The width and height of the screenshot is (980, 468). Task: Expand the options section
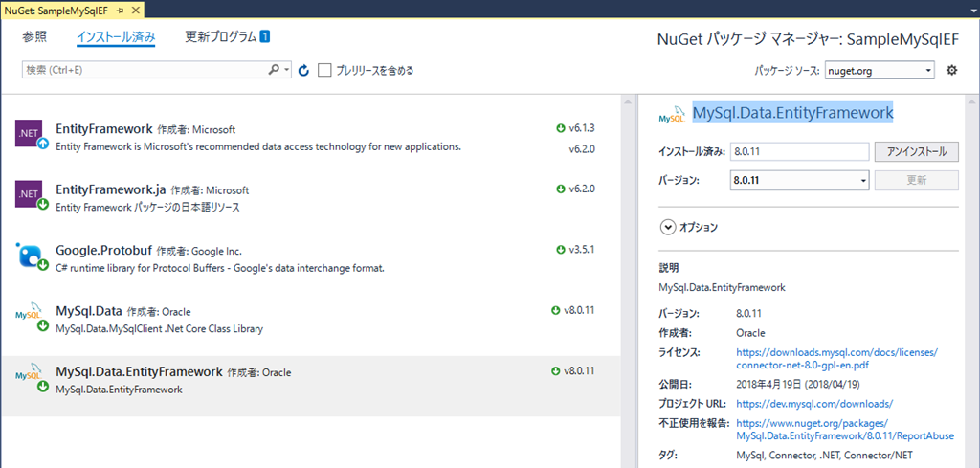point(668,228)
